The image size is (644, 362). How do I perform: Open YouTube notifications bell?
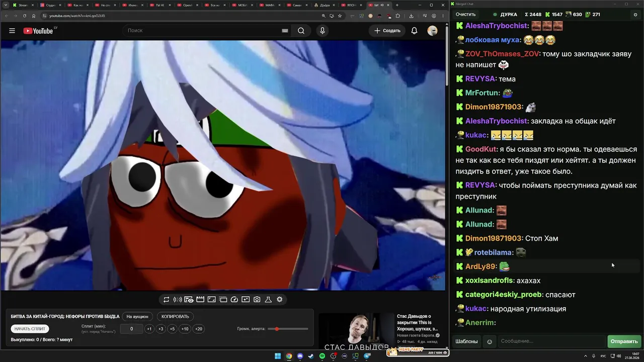click(x=414, y=31)
